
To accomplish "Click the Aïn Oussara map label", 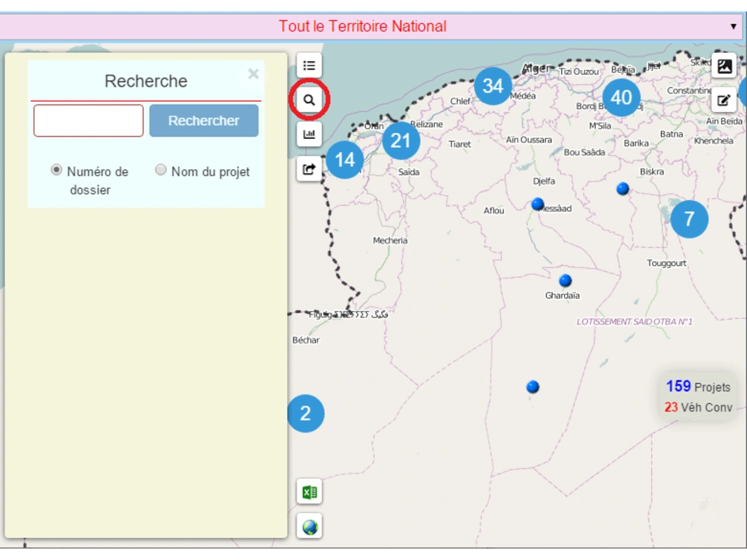I will 529,140.
